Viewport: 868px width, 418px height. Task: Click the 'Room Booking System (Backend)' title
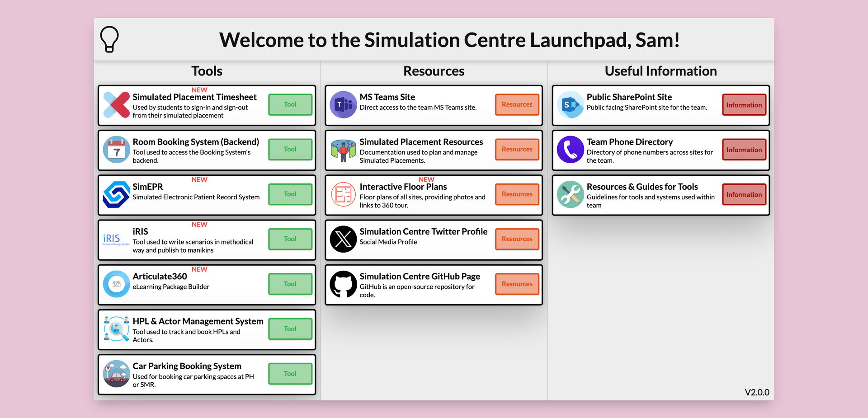196,142
